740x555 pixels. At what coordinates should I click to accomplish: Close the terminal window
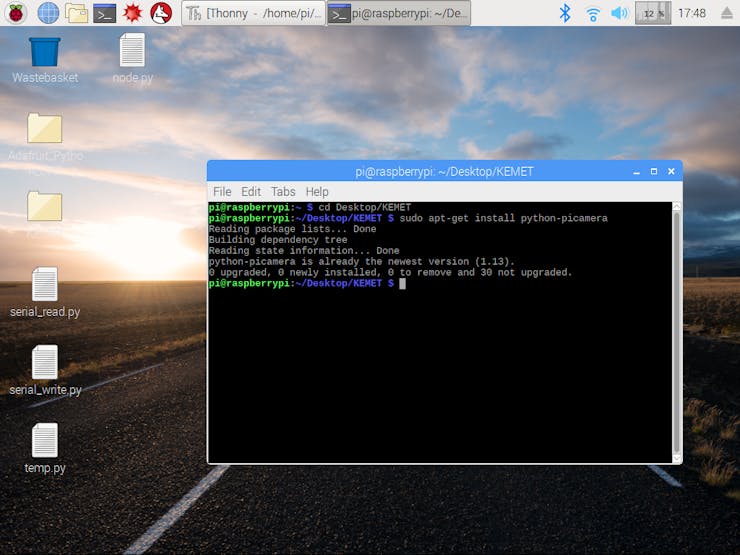[671, 171]
